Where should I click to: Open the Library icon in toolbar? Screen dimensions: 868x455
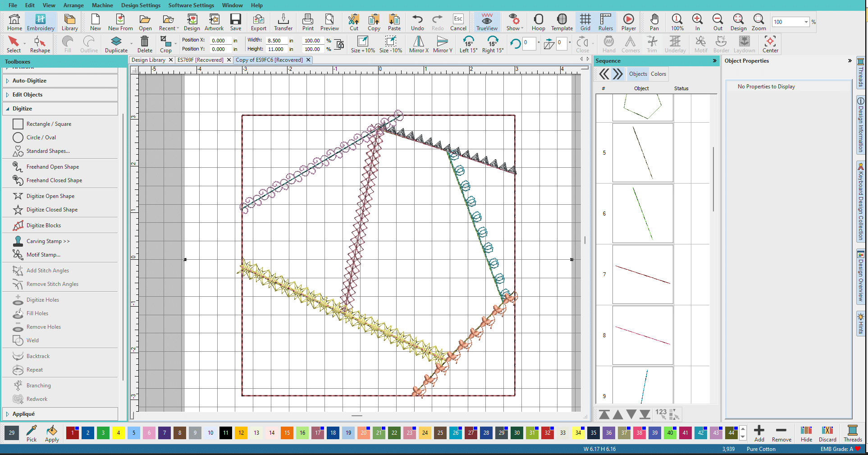70,22
